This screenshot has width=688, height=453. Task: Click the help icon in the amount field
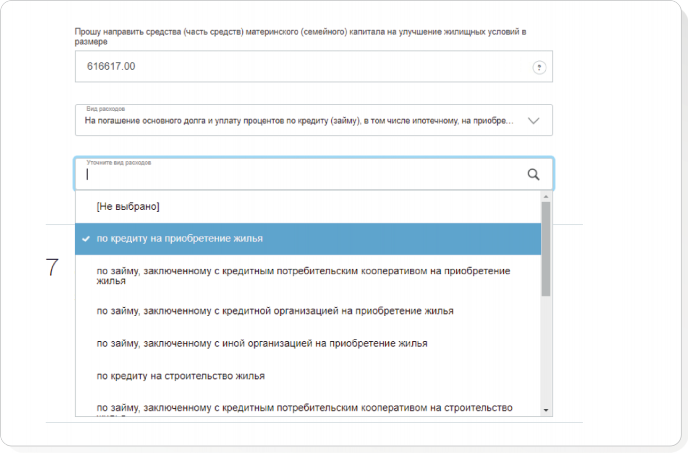pyautogui.click(x=539, y=67)
